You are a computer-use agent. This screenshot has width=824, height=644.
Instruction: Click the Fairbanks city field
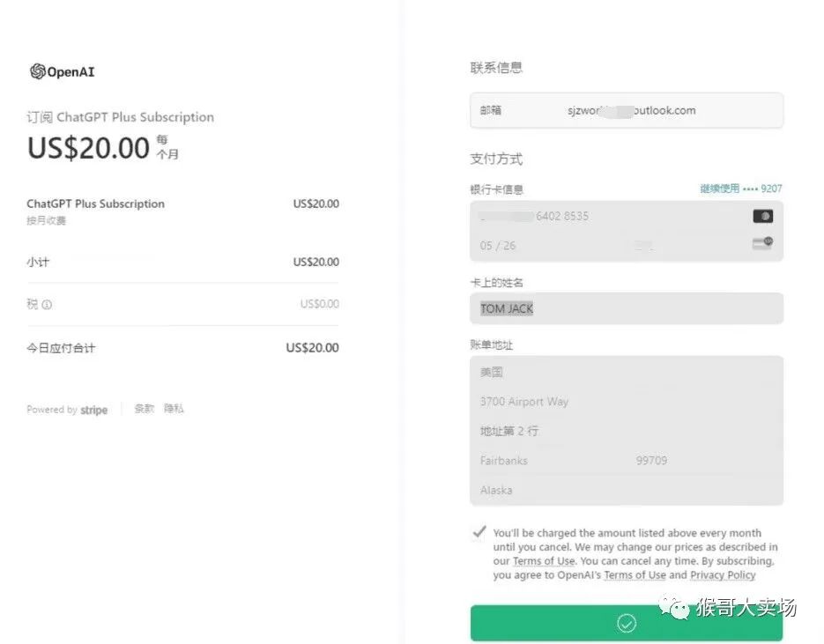pos(549,460)
